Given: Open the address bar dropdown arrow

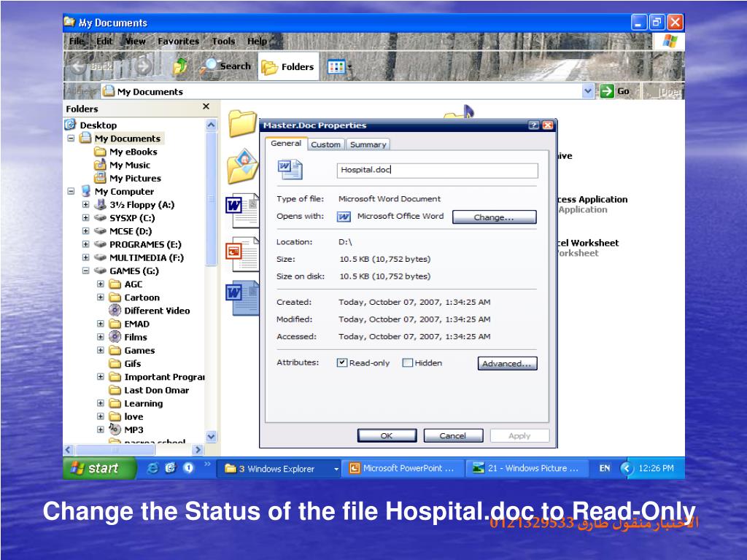Looking at the screenshot, I should [588, 91].
